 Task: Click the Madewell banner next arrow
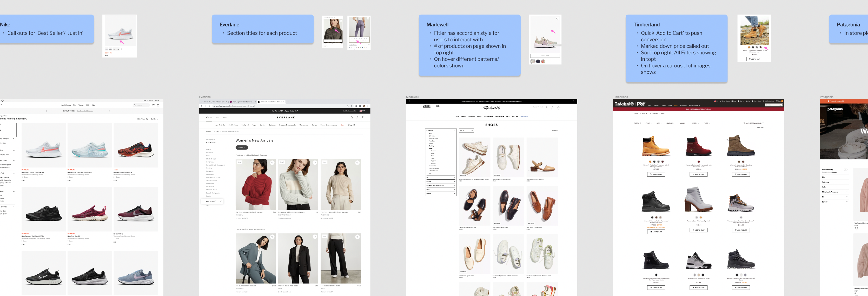573,101
